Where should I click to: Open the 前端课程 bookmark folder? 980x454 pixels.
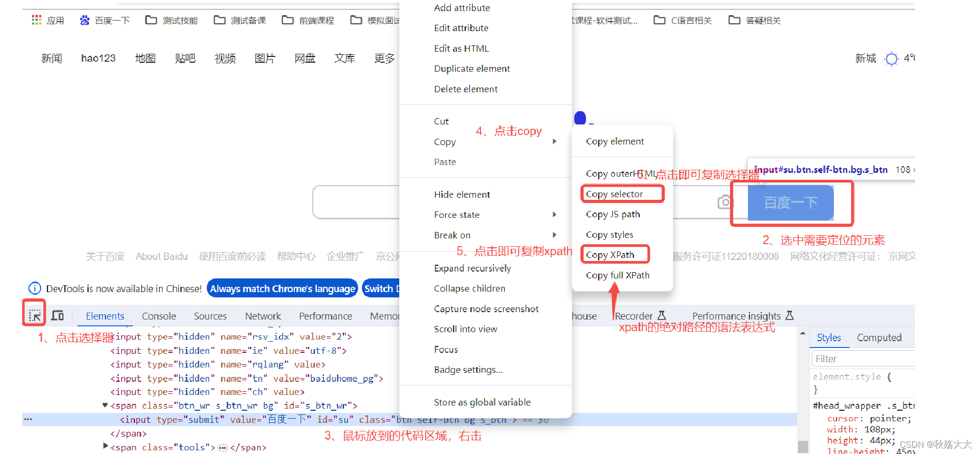tap(308, 20)
